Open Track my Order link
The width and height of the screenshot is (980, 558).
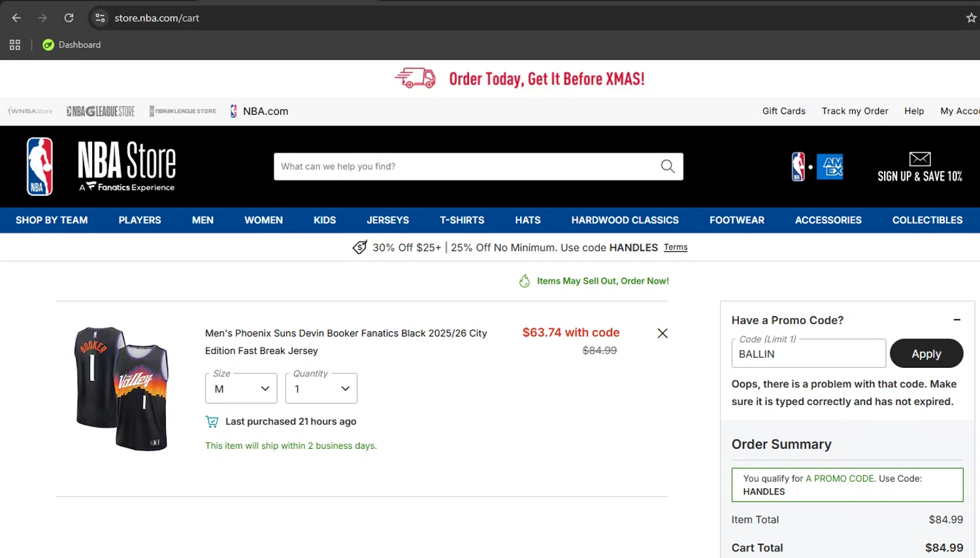pos(855,111)
